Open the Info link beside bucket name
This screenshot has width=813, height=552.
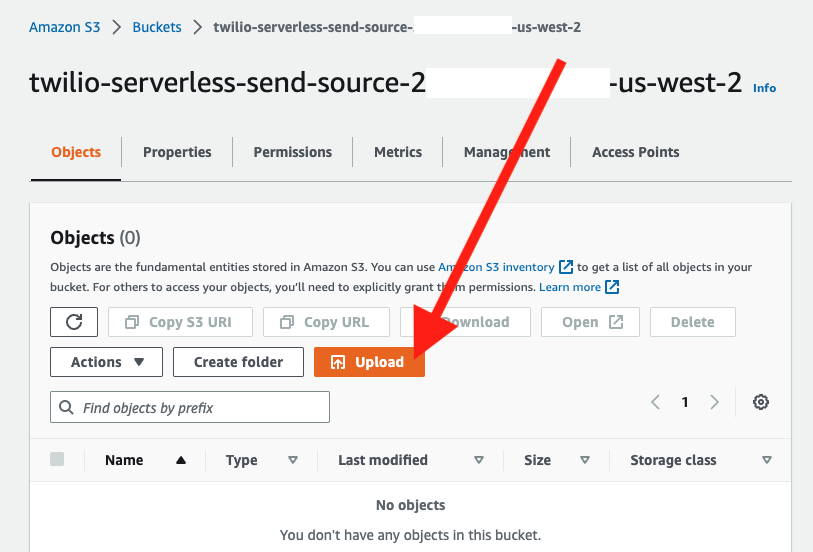pyautogui.click(x=764, y=88)
